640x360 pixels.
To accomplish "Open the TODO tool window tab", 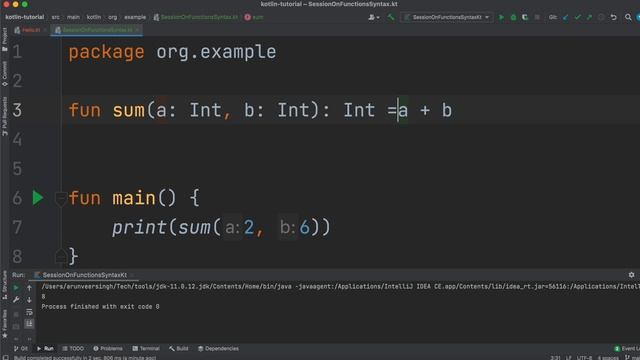I will [x=73, y=349].
